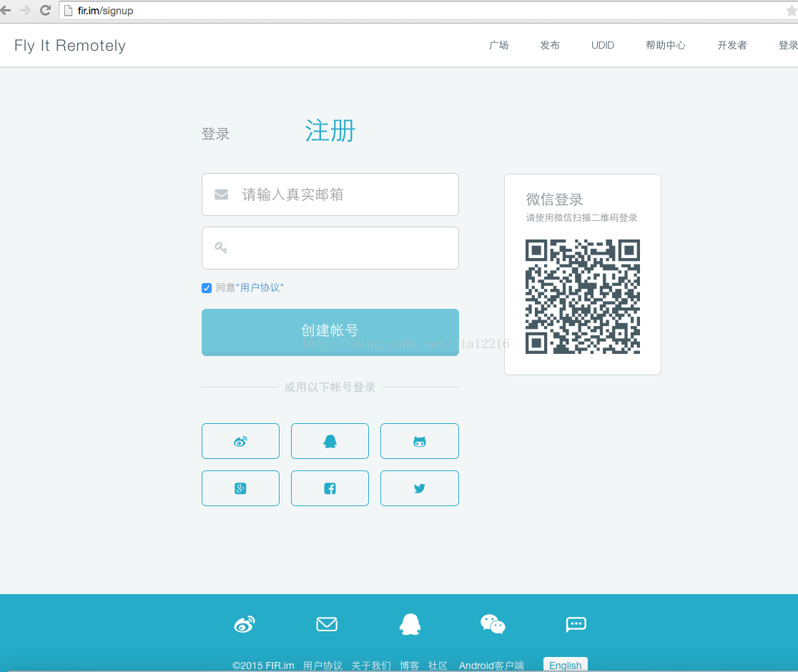Click the 微信登录 heading text
The width and height of the screenshot is (798, 672).
pyautogui.click(x=554, y=199)
